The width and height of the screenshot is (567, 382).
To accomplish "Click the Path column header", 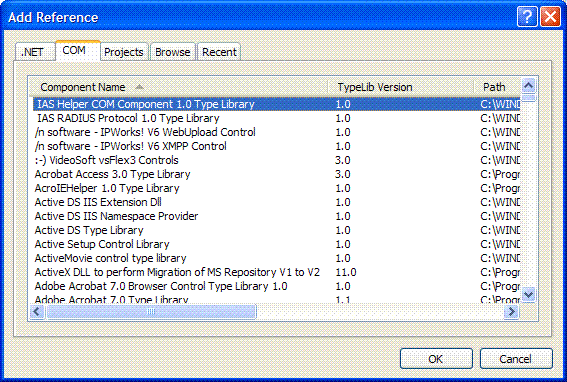I will tap(497, 87).
